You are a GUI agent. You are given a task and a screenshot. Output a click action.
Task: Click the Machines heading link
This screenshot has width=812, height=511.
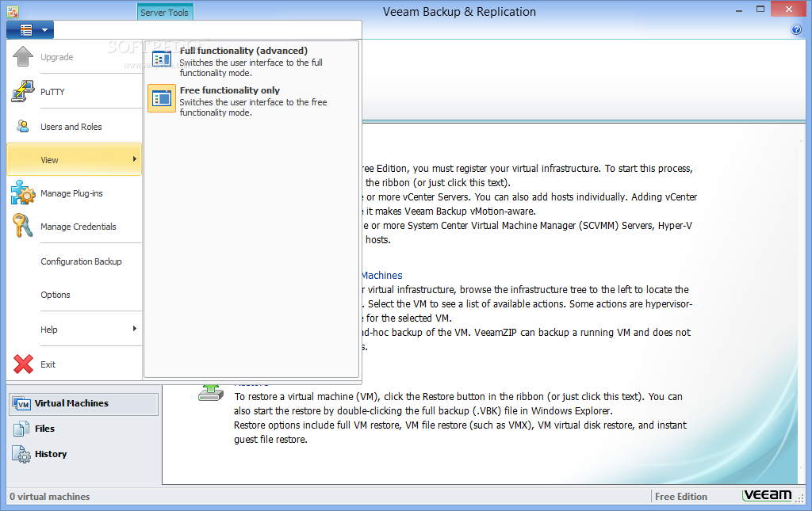382,275
